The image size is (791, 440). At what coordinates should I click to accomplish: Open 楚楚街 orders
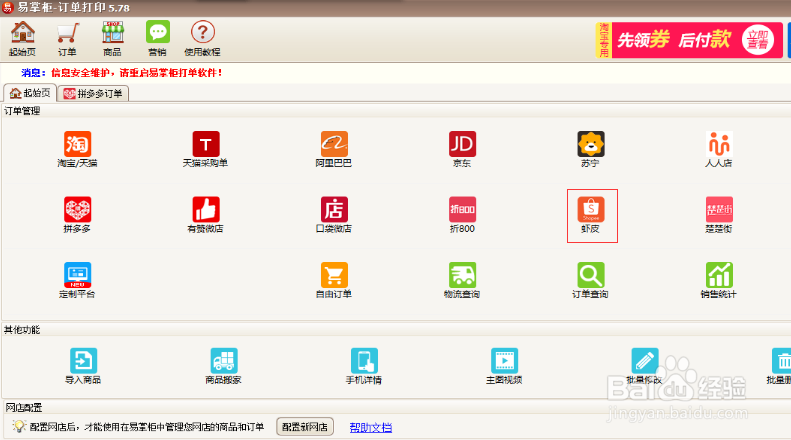coord(719,215)
